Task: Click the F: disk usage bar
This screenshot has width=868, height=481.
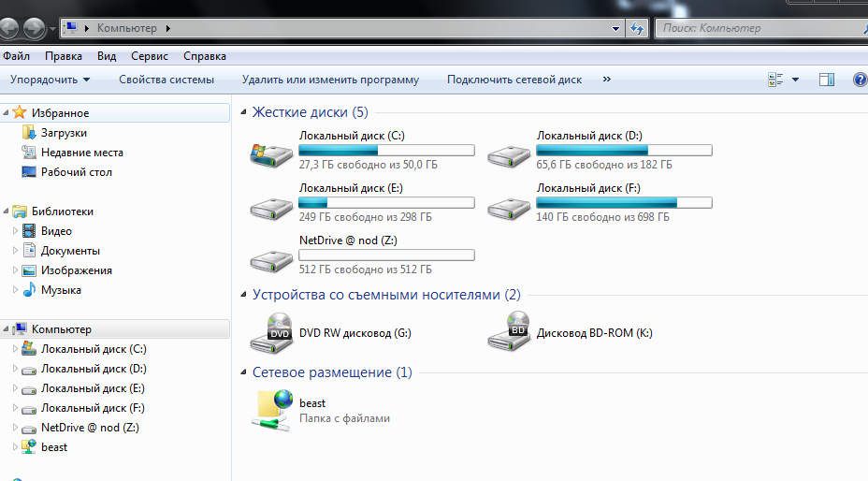Action: (624, 203)
